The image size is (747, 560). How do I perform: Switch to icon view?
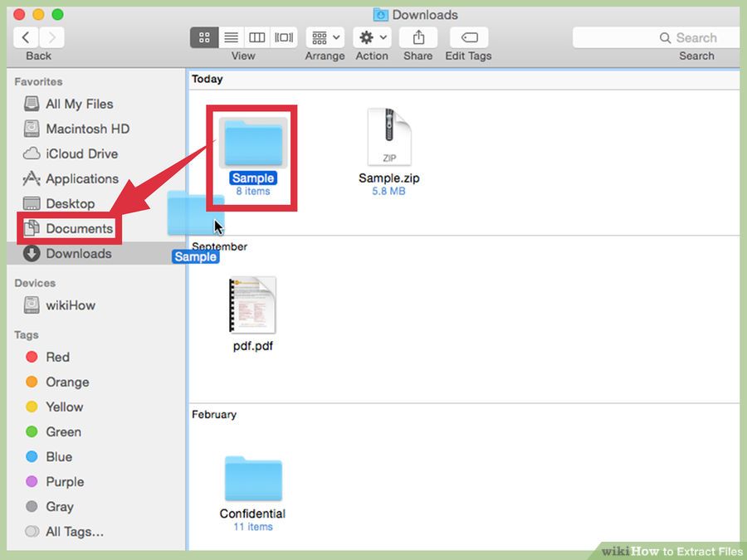(x=204, y=37)
